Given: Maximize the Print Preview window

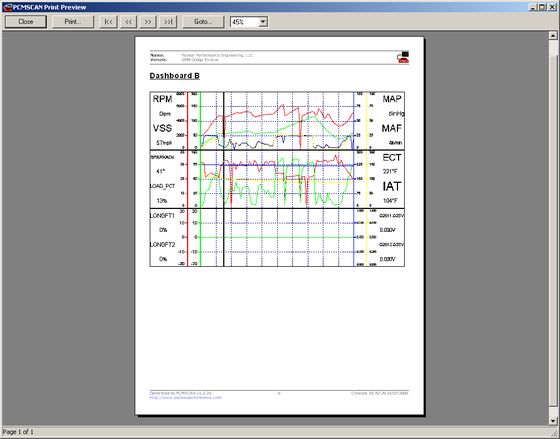Looking at the screenshot, I should [542, 7].
